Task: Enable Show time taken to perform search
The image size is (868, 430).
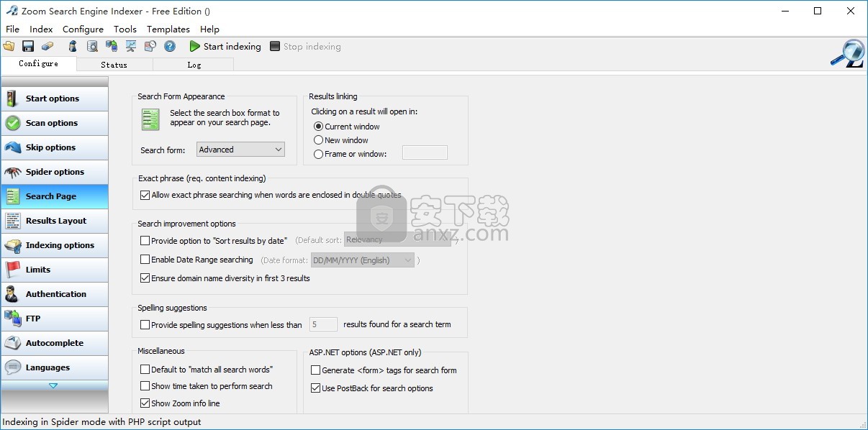Action: click(x=145, y=386)
